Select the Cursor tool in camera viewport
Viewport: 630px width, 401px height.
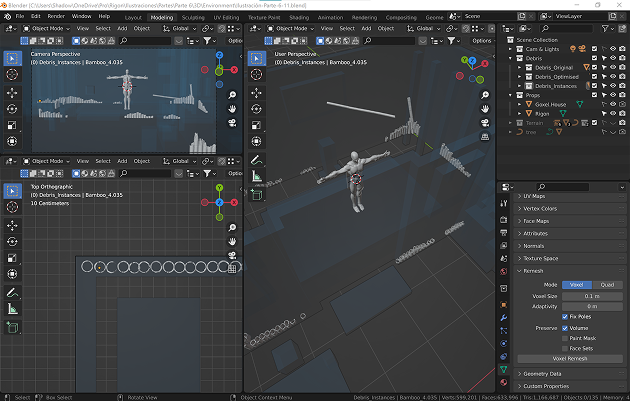(x=12, y=76)
